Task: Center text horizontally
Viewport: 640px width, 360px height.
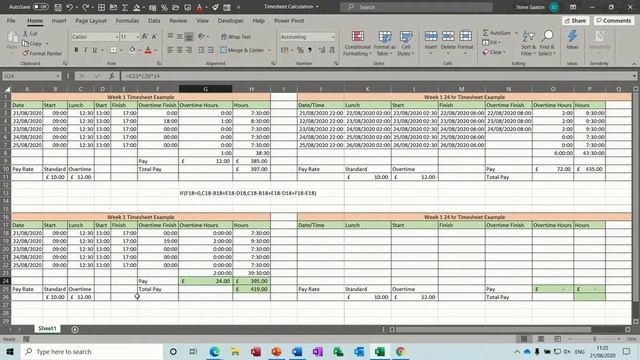Action: point(180,50)
